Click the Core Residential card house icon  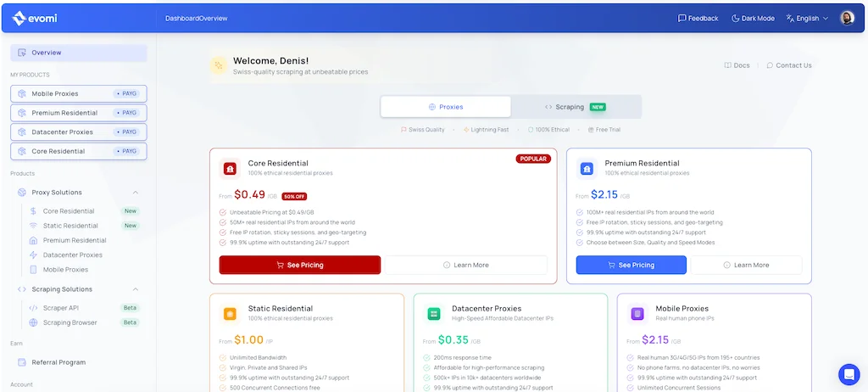coord(230,168)
